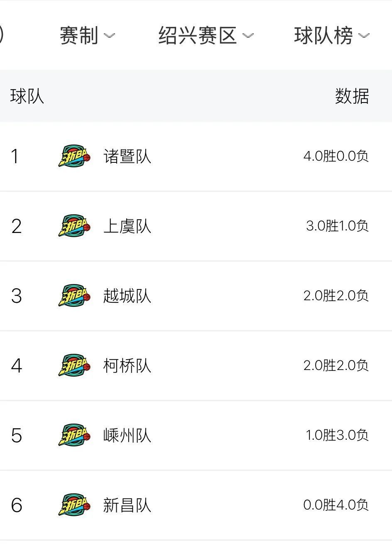Open the 绍兴赛区 region dropdown
392x544 pixels.
point(206,35)
